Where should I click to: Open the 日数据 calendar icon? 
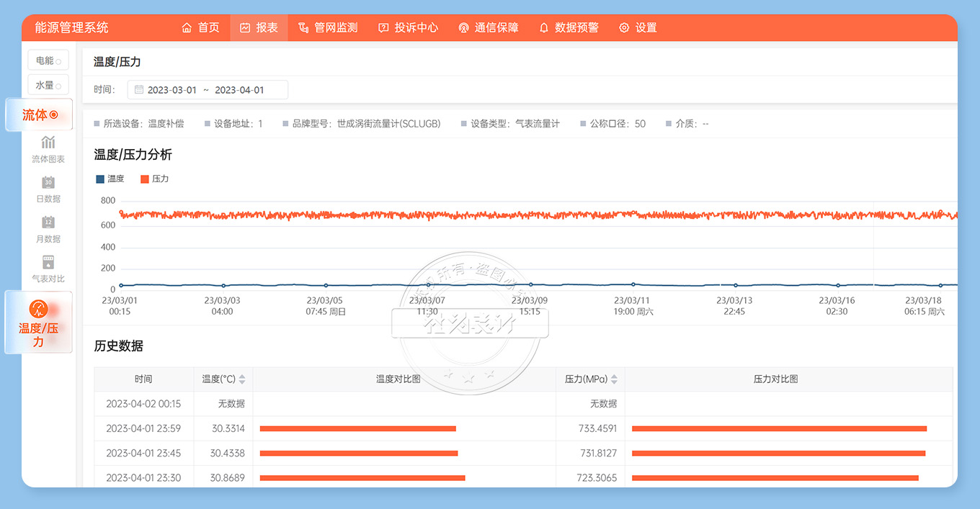coord(48,182)
